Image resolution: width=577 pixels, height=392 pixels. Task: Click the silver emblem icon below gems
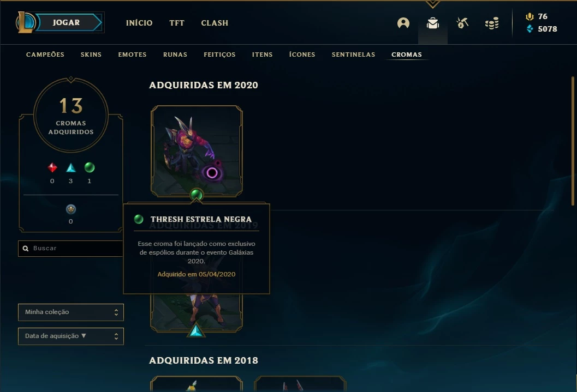coord(70,209)
